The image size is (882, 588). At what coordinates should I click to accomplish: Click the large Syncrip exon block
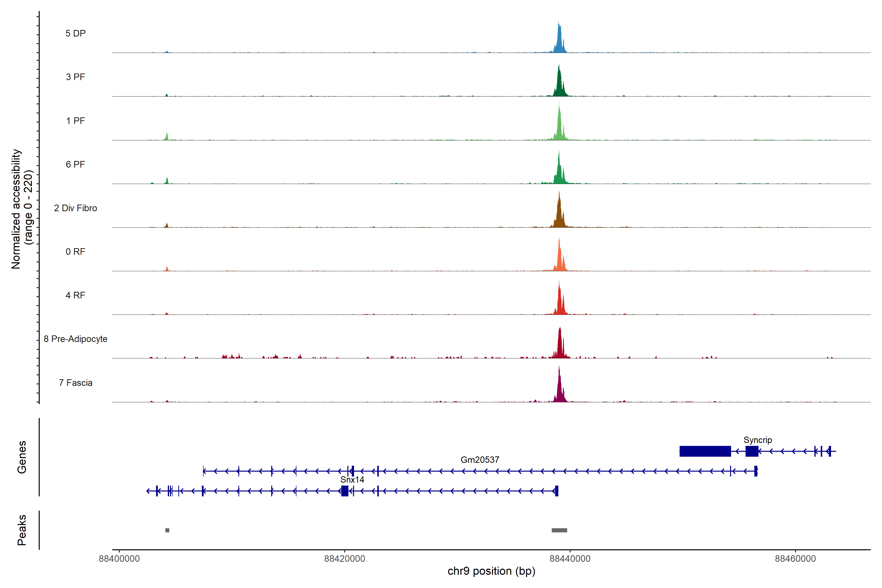pyautogui.click(x=705, y=451)
